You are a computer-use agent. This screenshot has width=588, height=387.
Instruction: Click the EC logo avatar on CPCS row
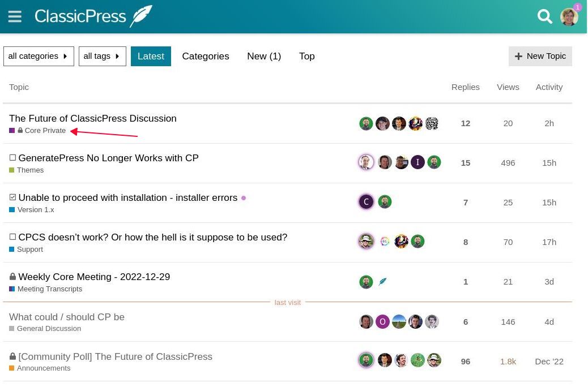click(x=385, y=242)
